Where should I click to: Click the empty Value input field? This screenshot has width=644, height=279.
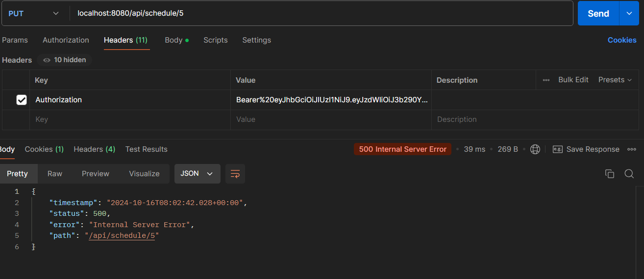click(x=331, y=119)
